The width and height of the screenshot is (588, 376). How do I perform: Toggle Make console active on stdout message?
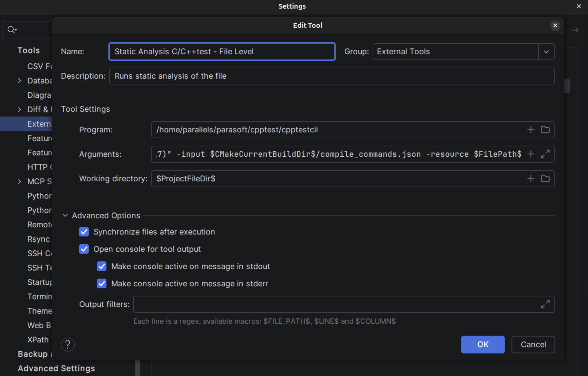click(102, 266)
